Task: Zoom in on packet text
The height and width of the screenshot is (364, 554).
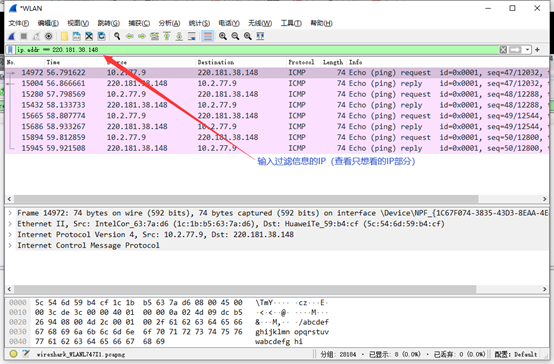Action: coord(223,36)
